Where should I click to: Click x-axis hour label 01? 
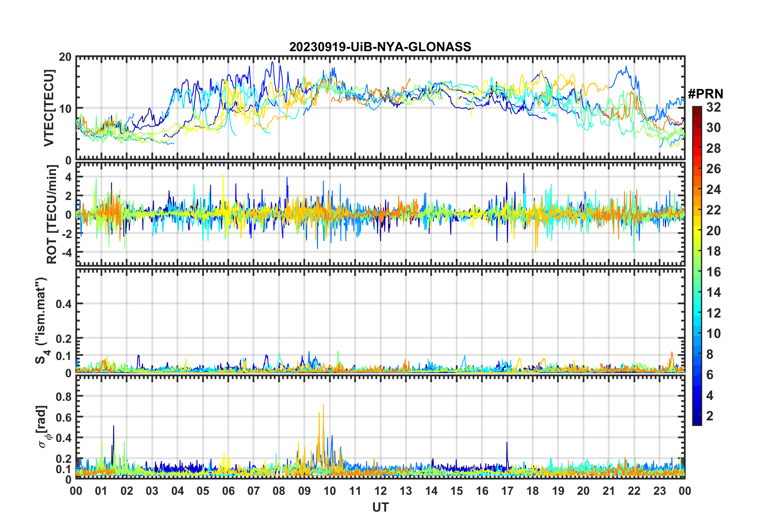(x=101, y=491)
